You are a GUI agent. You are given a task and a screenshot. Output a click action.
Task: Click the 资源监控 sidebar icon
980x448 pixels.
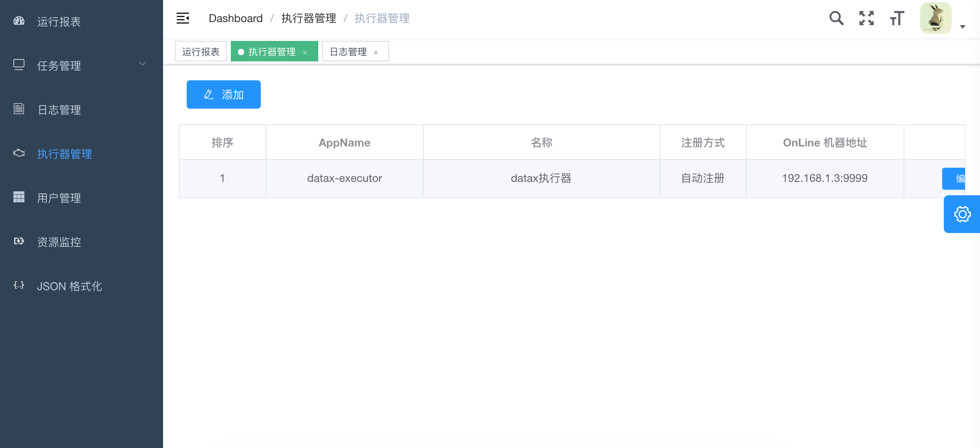pyautogui.click(x=19, y=241)
